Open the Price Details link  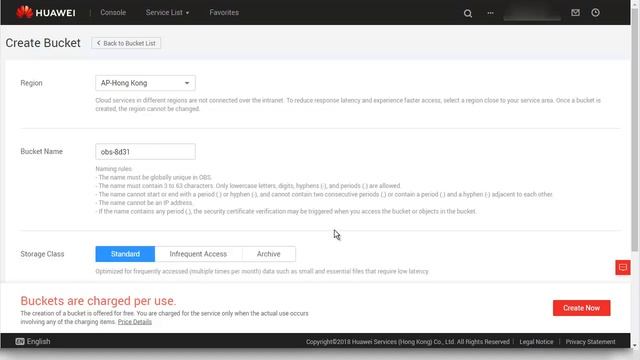[x=135, y=322]
